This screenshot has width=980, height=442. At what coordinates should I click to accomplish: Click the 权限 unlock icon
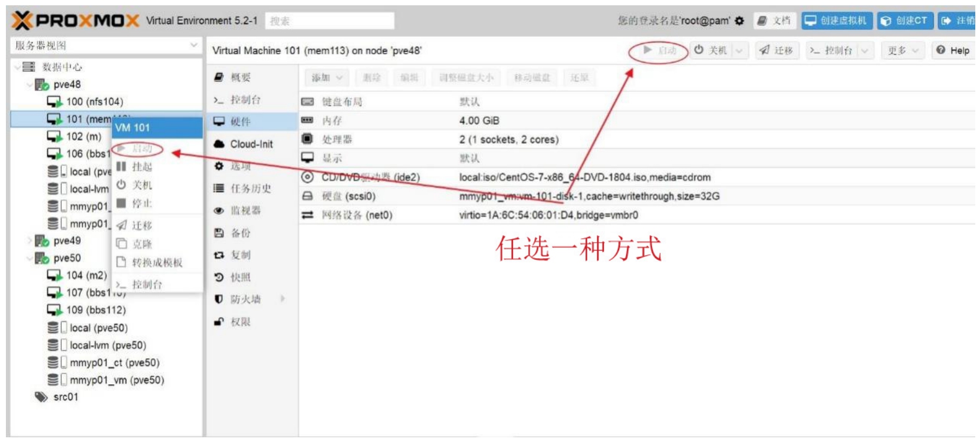(219, 322)
